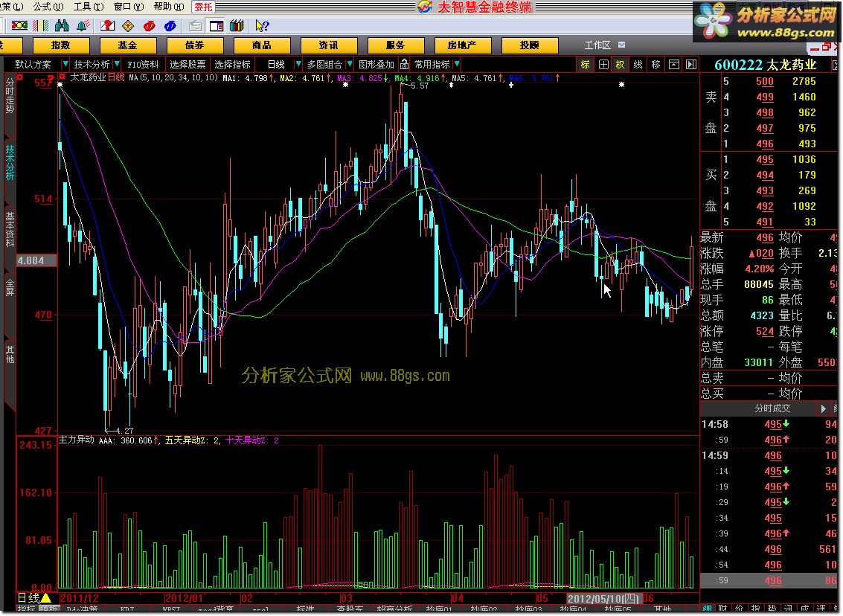Click the play arrow beside 分时成交
This screenshot has width=843, height=616.
pos(823,408)
